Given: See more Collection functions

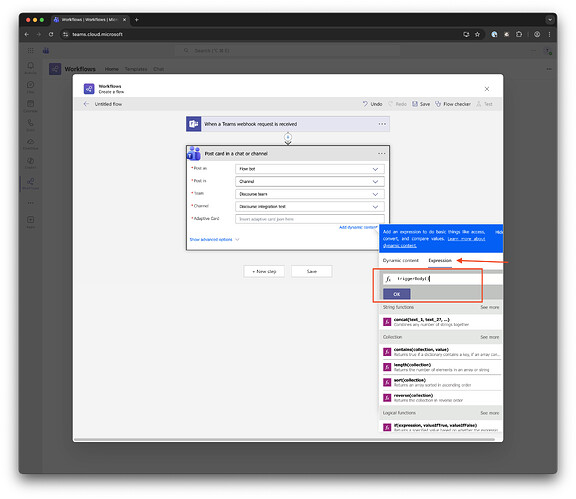Looking at the screenshot, I should point(489,337).
